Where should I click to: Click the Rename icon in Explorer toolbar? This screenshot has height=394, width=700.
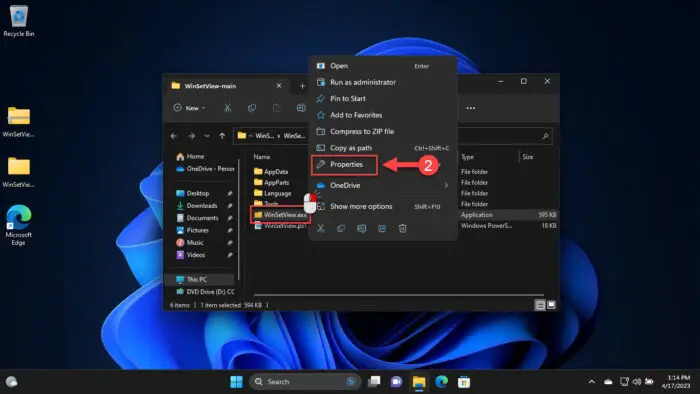coord(301,108)
